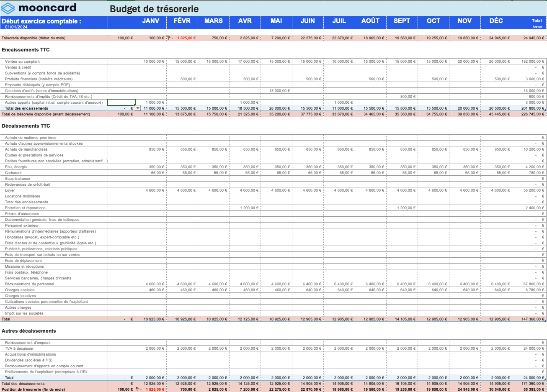Click the Budget de trésorerie title
Screen dimensions: 547x392
coord(154,9)
